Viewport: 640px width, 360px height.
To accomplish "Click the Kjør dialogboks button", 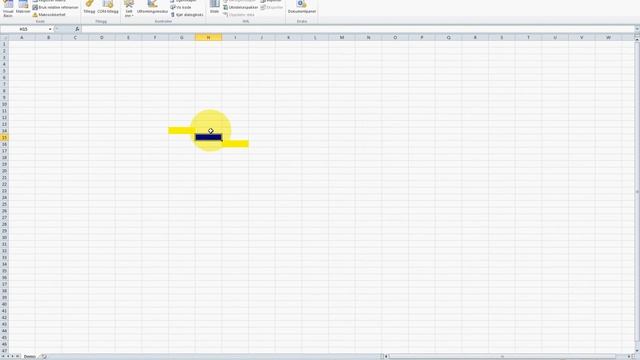I will 187,15.
